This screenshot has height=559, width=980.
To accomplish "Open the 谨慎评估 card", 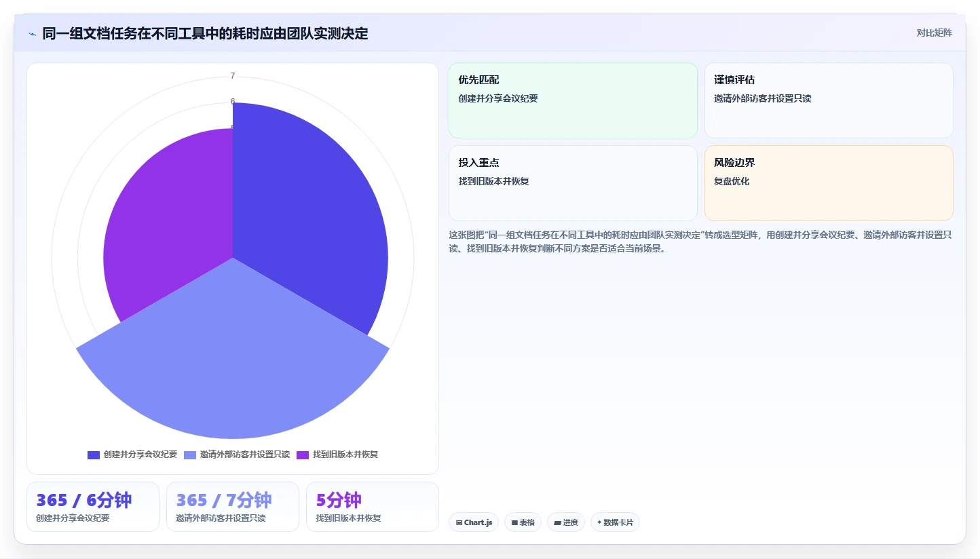I will pyautogui.click(x=829, y=100).
